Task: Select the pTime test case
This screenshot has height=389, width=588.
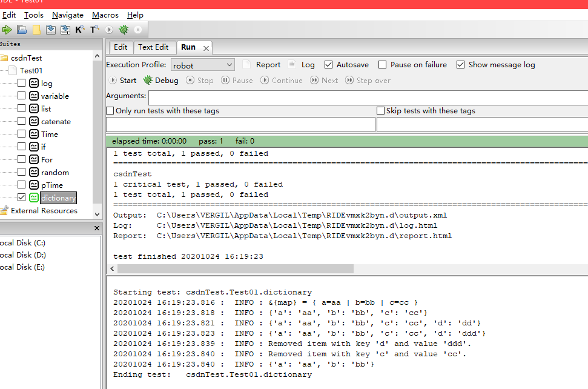Action: pos(52,185)
